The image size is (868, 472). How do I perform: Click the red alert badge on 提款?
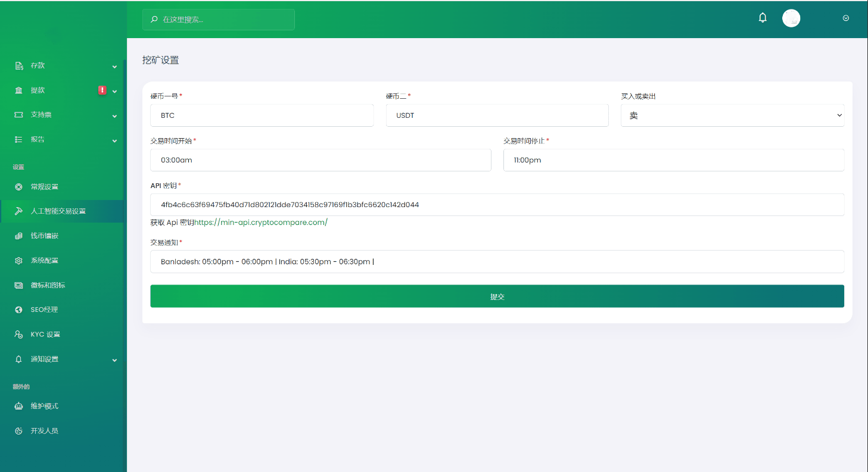tap(102, 90)
